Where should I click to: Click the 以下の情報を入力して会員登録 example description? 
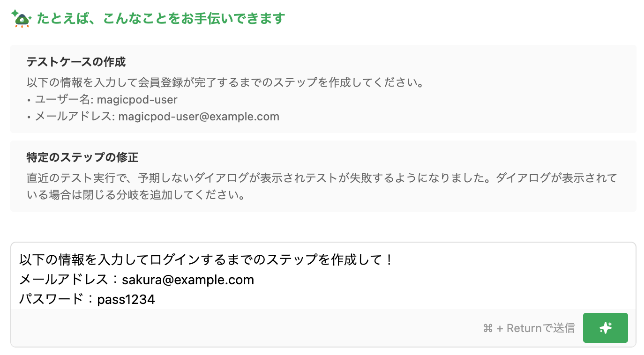pos(225,83)
